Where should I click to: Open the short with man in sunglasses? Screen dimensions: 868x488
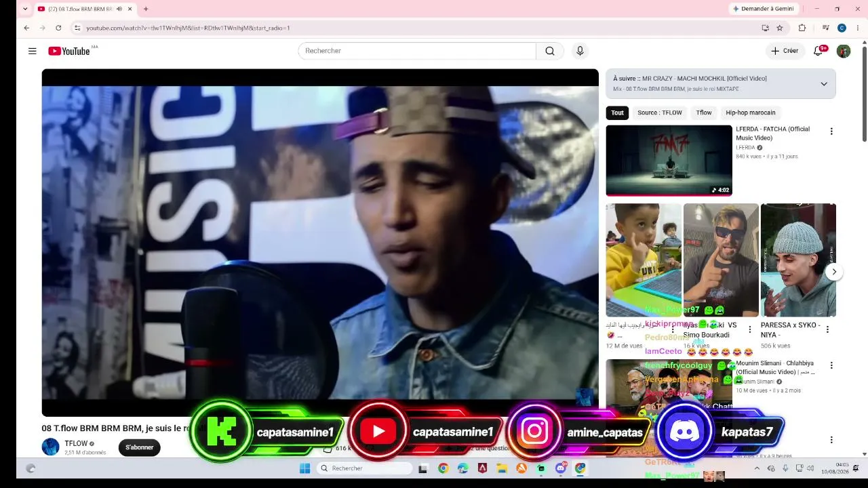[721, 260]
